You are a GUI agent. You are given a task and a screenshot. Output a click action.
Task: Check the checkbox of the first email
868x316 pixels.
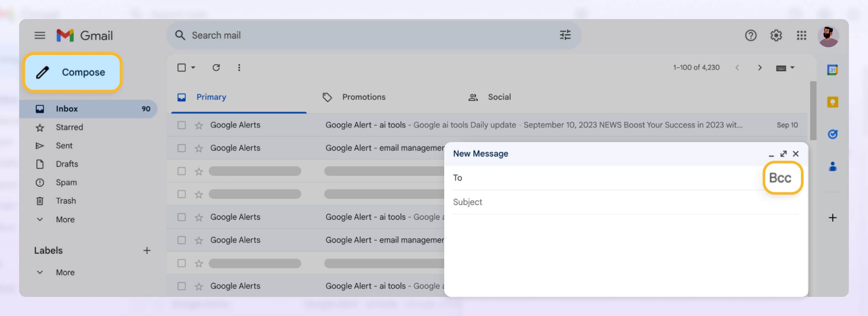point(182,125)
